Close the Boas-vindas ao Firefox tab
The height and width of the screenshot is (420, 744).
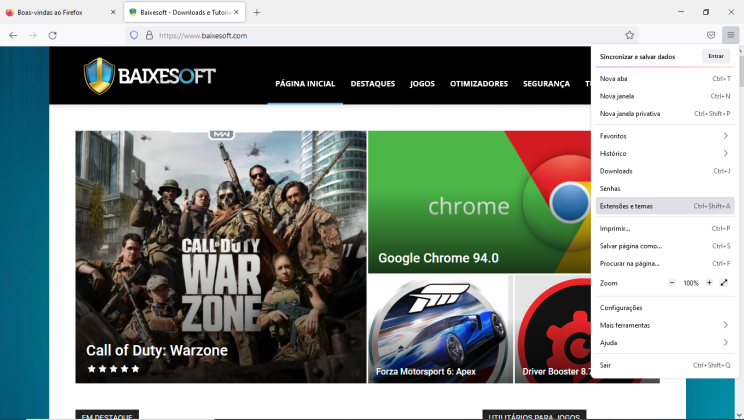113,12
